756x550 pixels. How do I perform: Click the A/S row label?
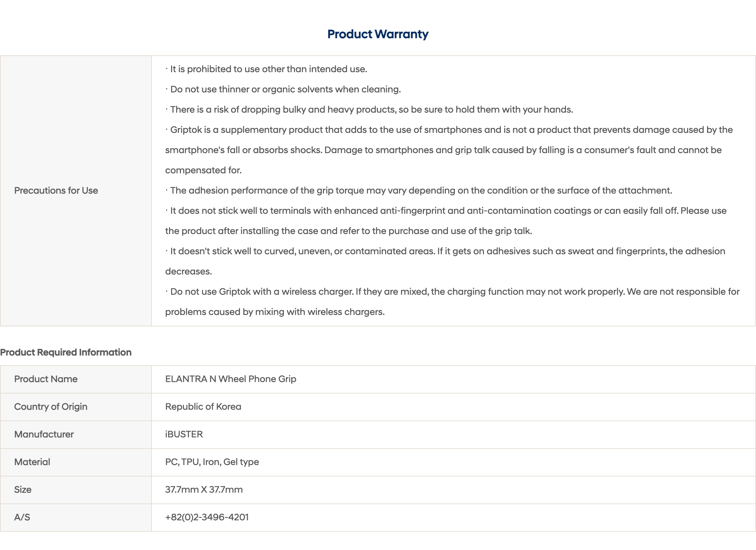(22, 517)
